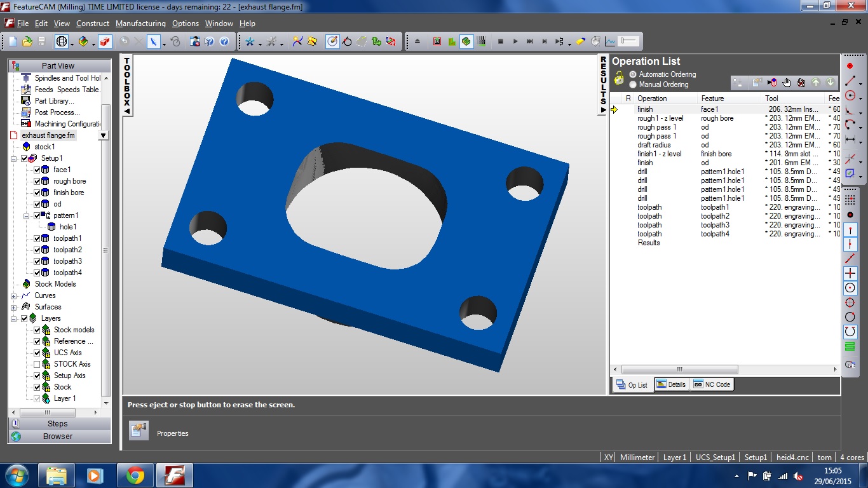Toggle the UCS Axis layer checkbox

pyautogui.click(x=37, y=353)
